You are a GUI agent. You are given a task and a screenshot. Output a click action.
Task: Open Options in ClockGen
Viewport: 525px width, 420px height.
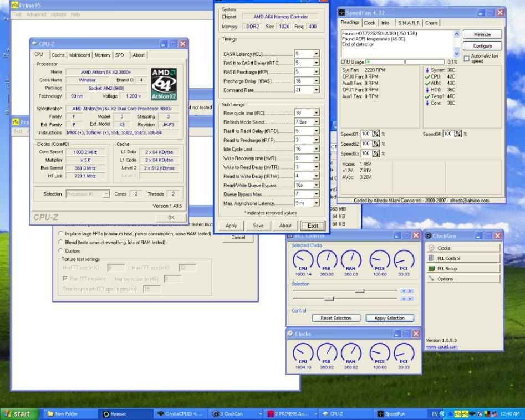tap(463, 279)
